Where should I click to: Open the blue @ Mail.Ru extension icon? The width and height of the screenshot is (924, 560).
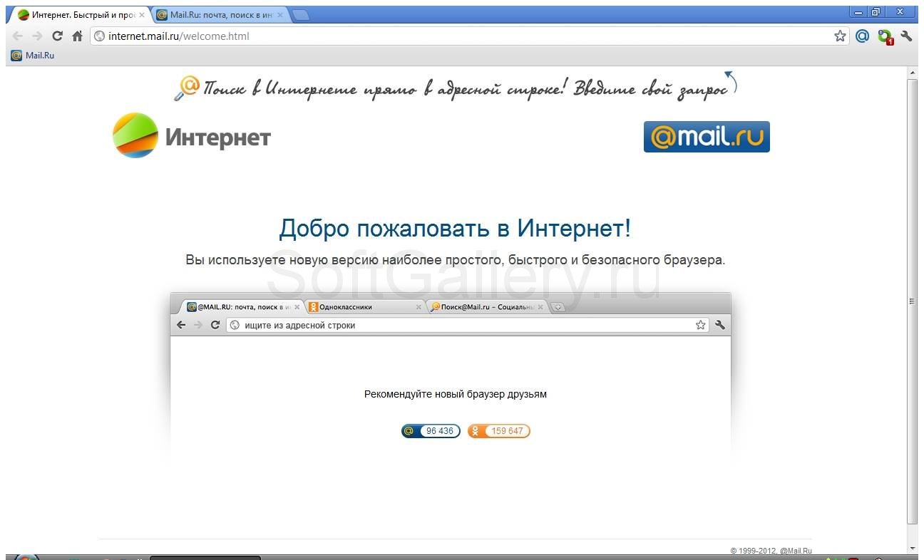[862, 36]
